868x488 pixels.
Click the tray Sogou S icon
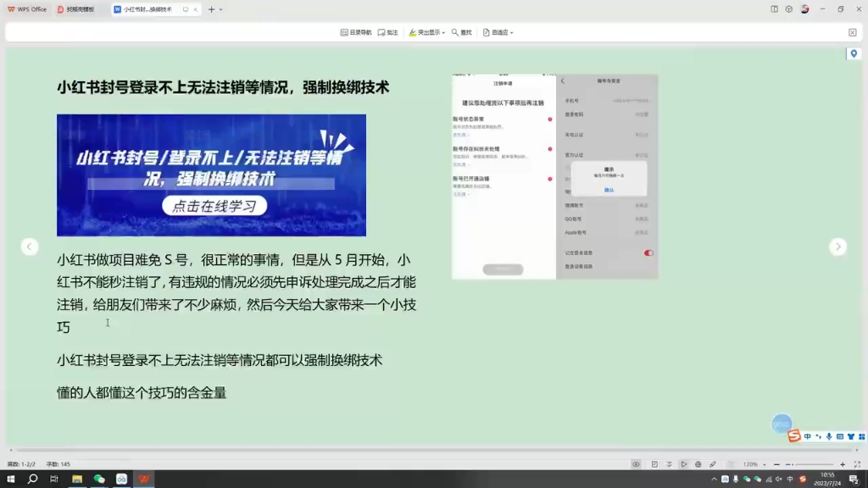click(803, 480)
